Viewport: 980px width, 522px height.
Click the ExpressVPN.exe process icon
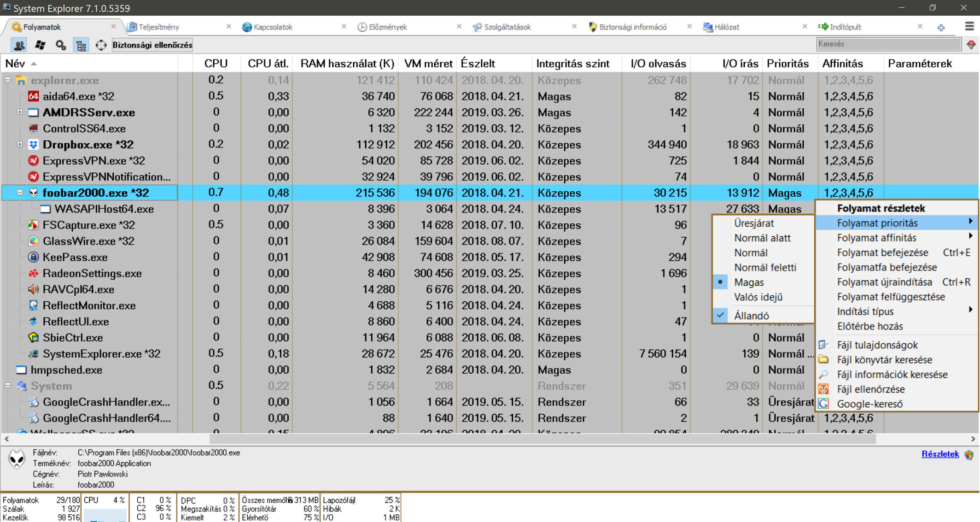coord(33,160)
